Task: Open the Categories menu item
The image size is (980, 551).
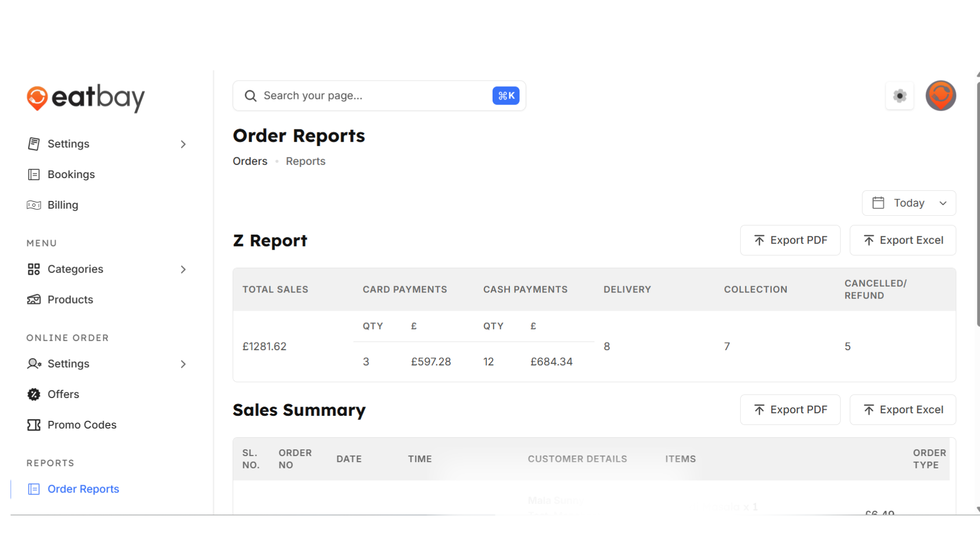Action: click(x=75, y=269)
